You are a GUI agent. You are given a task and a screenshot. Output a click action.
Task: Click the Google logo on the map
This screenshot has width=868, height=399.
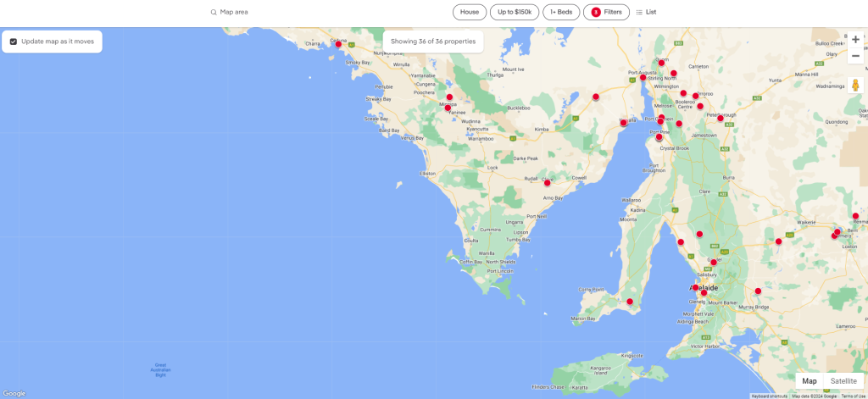14,393
